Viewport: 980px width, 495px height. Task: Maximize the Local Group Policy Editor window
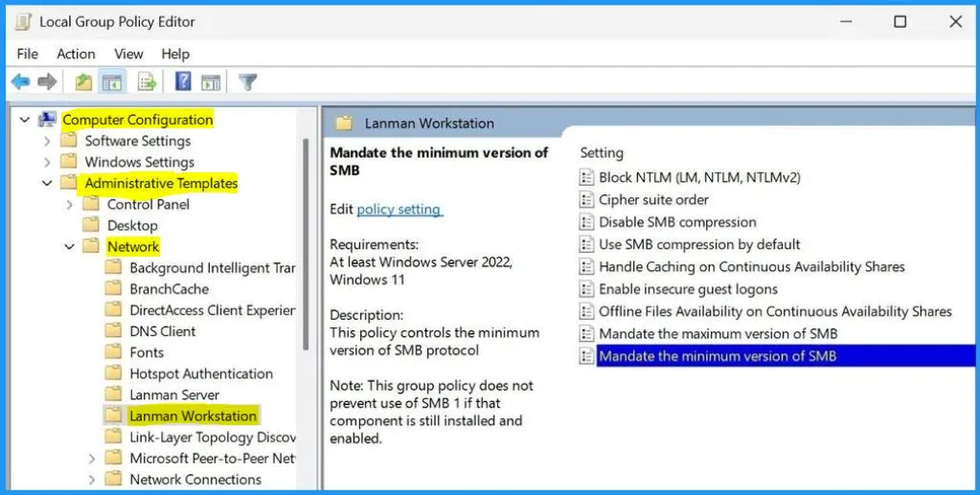pos(900,22)
